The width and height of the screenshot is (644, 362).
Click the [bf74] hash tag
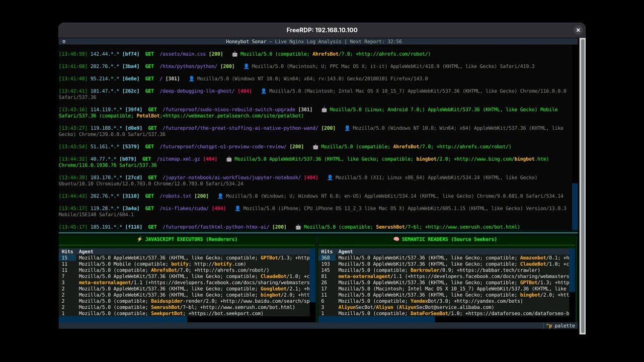131,54
